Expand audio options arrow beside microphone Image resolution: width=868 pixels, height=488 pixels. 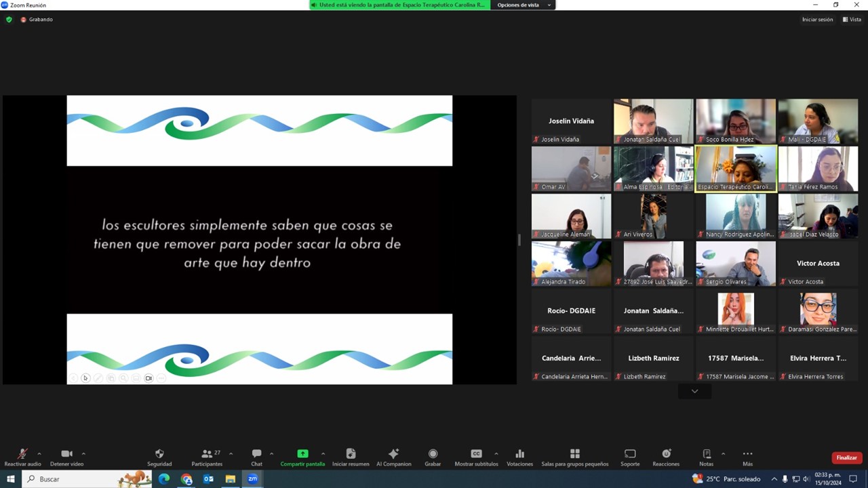39,453
